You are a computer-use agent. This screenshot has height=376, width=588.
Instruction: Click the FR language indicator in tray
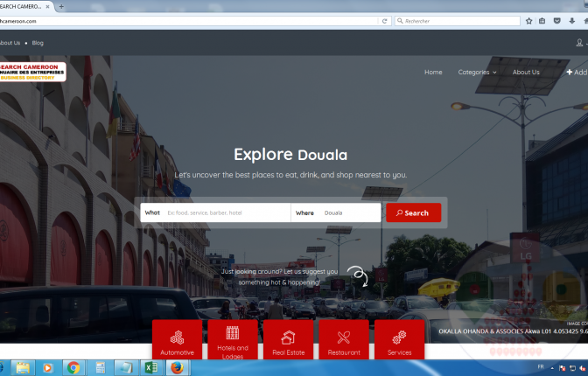(541, 366)
